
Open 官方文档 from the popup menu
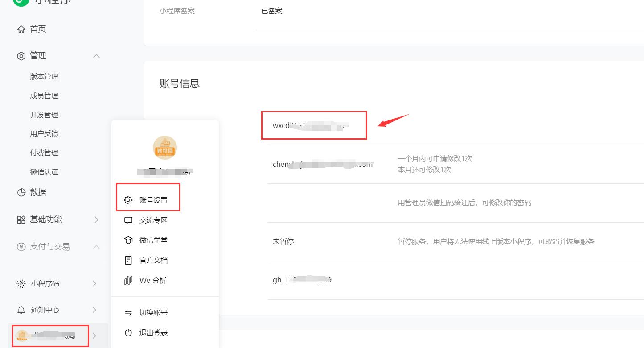153,261
